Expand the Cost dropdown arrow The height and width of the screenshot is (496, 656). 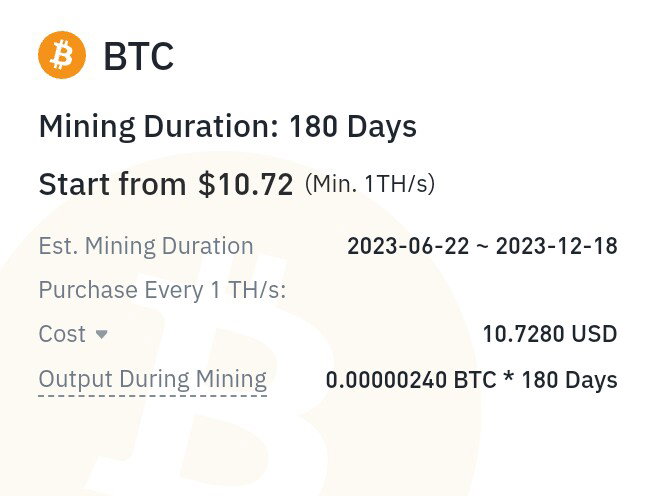click(102, 334)
